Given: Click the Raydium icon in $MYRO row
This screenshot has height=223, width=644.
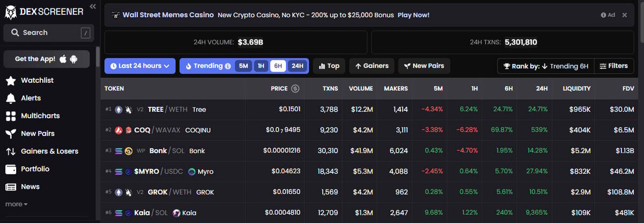Looking at the screenshot, I should [x=129, y=172].
